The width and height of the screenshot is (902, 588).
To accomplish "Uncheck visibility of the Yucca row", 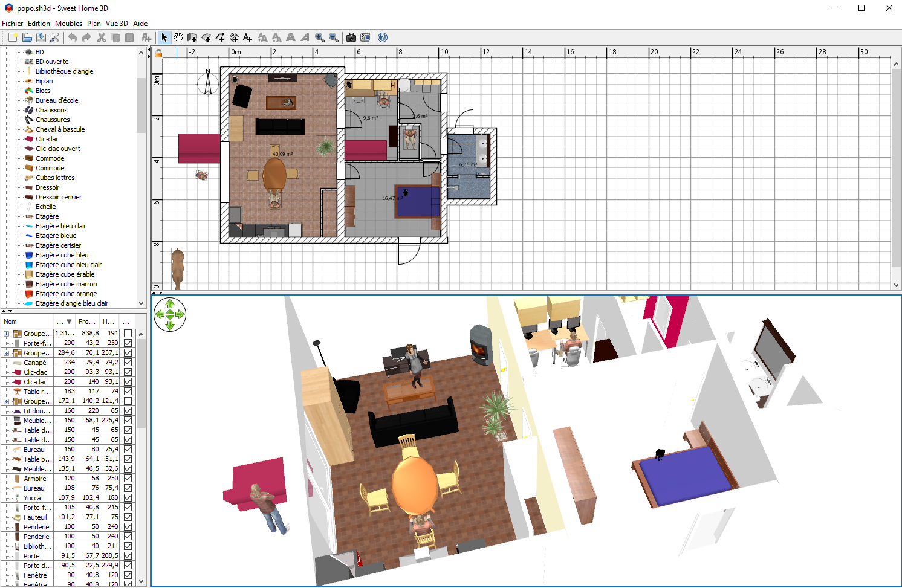I will pos(128,498).
